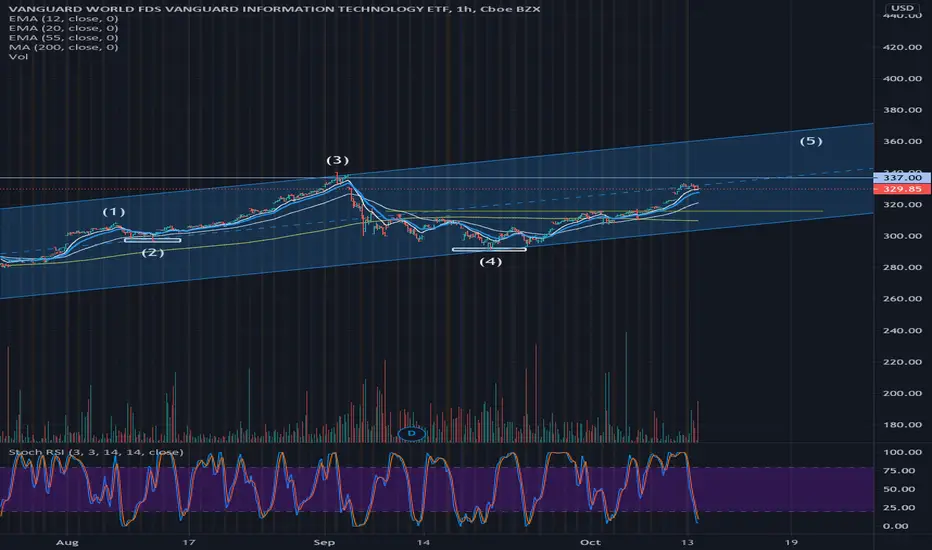Click the (5) wave label
Viewport: 932px width, 550px height.
pyautogui.click(x=811, y=141)
